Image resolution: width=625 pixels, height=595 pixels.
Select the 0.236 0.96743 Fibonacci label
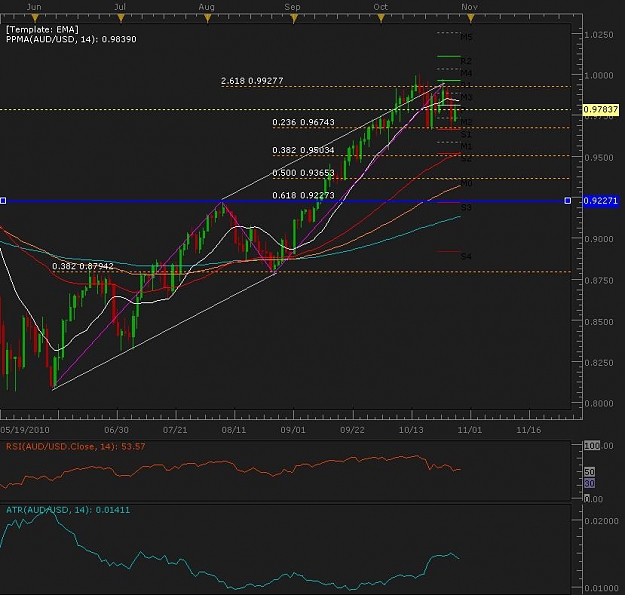303,122
